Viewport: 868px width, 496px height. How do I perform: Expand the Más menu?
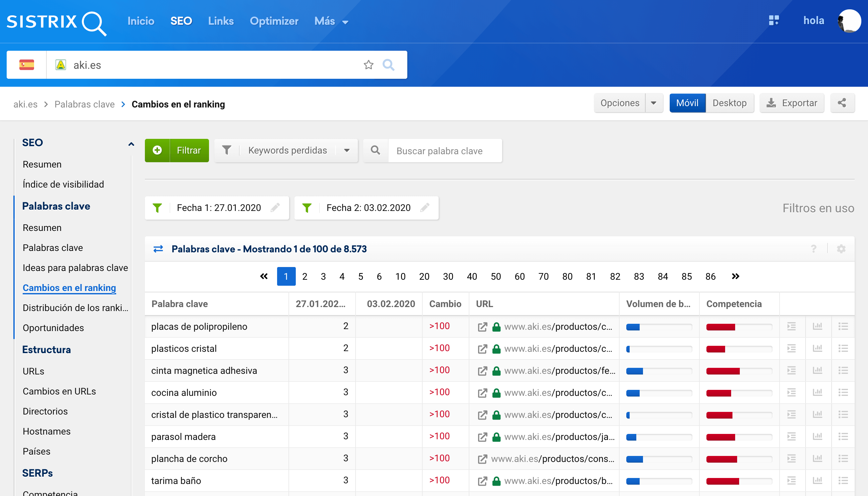pyautogui.click(x=331, y=21)
